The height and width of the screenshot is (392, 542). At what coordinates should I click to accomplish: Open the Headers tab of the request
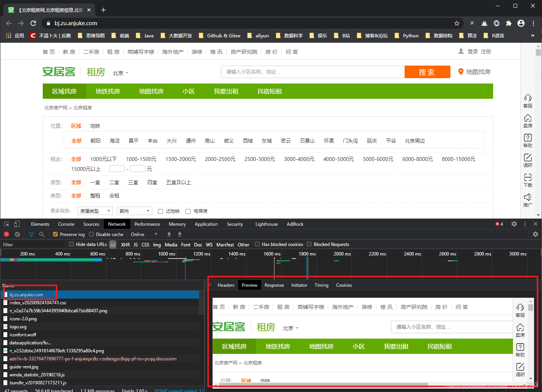click(x=226, y=285)
